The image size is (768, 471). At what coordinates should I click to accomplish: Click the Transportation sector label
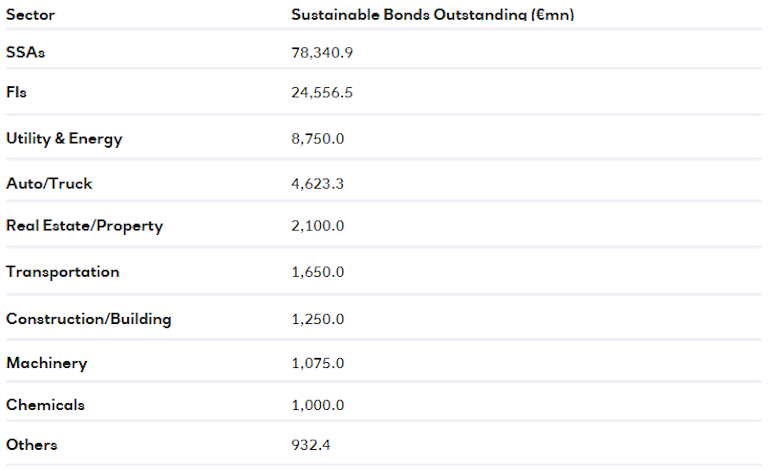pyautogui.click(x=62, y=272)
